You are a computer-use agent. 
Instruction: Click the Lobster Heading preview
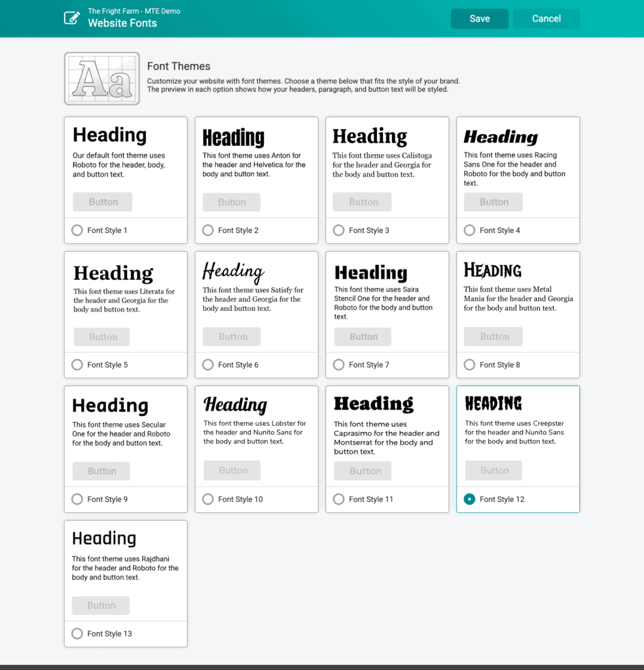(x=235, y=404)
